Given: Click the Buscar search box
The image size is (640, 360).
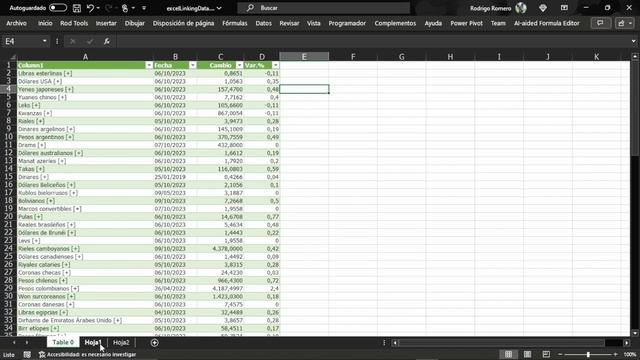Looking at the screenshot, I should [x=323, y=8].
